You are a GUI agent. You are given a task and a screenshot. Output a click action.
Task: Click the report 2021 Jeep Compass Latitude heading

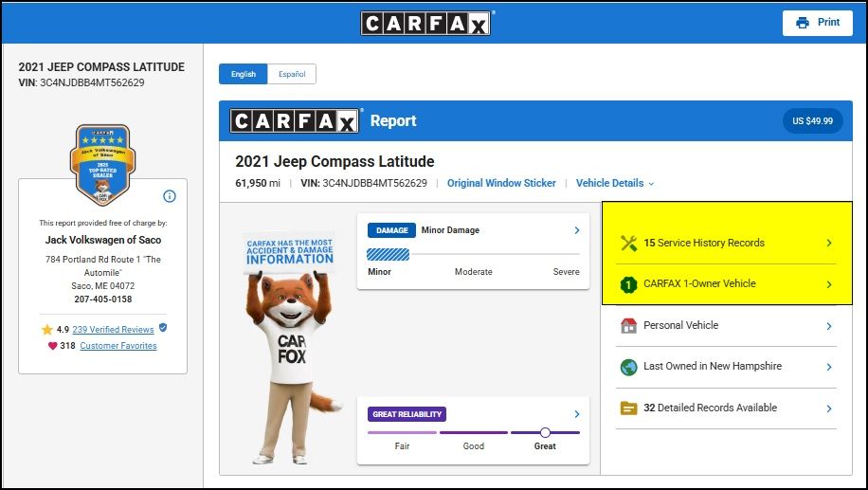pyautogui.click(x=335, y=162)
